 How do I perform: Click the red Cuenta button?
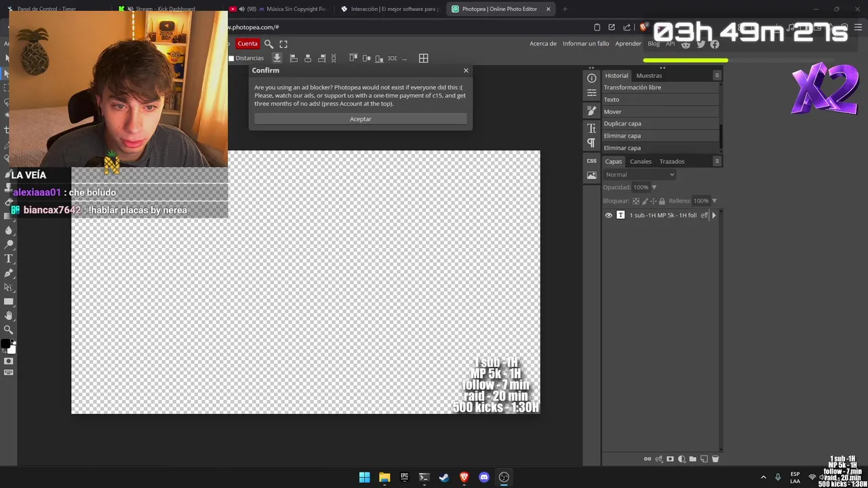click(248, 43)
